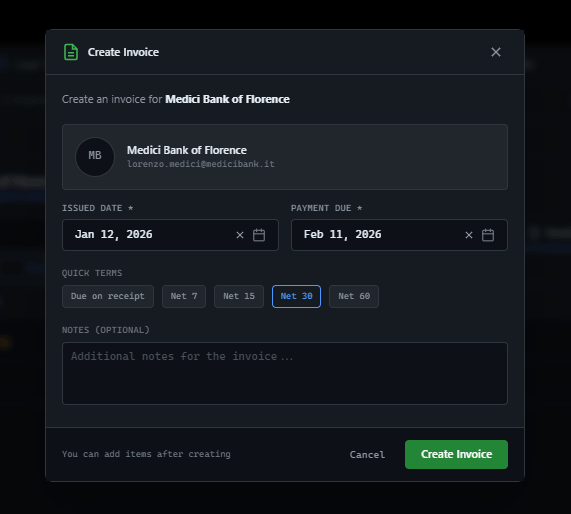Viewport: 571px width, 514px height.
Task: Click the 'You can add items after creating' hint
Action: tap(146, 454)
